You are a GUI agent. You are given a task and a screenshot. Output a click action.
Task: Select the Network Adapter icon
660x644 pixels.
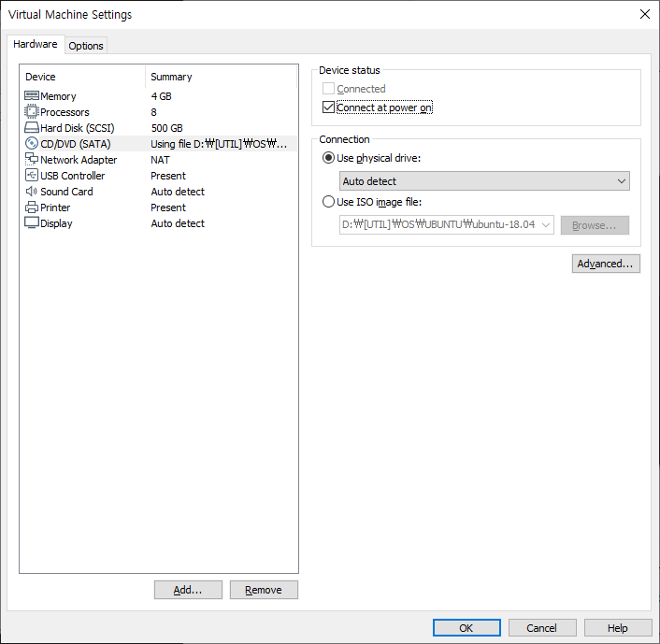click(x=32, y=159)
